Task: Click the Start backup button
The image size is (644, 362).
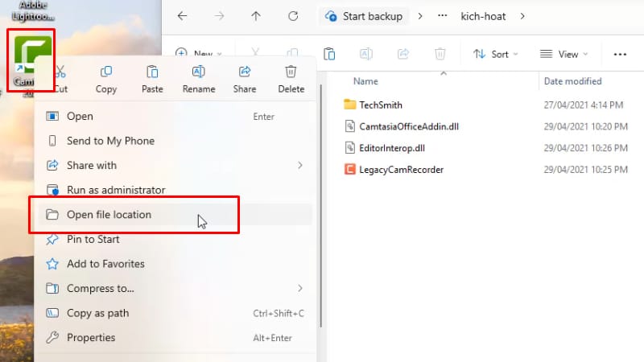Action: click(x=364, y=16)
